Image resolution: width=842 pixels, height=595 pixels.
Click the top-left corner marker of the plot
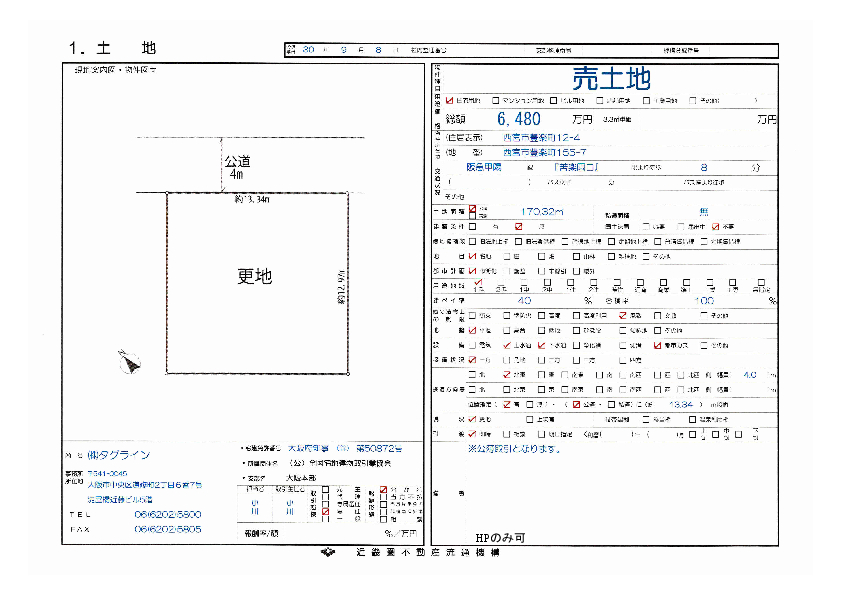click(x=166, y=193)
